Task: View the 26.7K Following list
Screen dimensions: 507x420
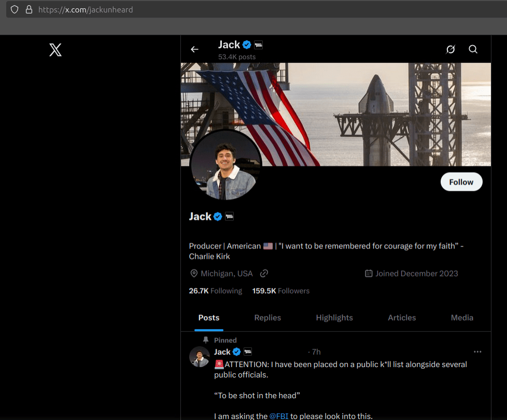Action: [x=215, y=291]
